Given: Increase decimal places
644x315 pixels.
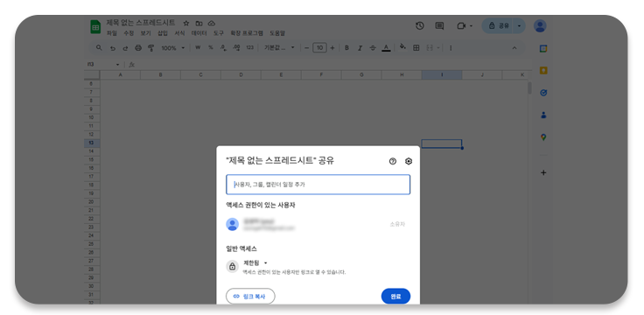Looking at the screenshot, I should pos(236,48).
